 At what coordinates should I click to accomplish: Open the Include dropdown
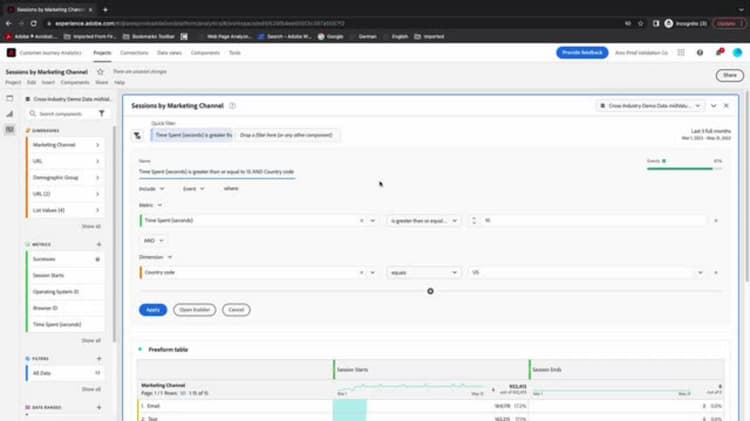pos(152,188)
